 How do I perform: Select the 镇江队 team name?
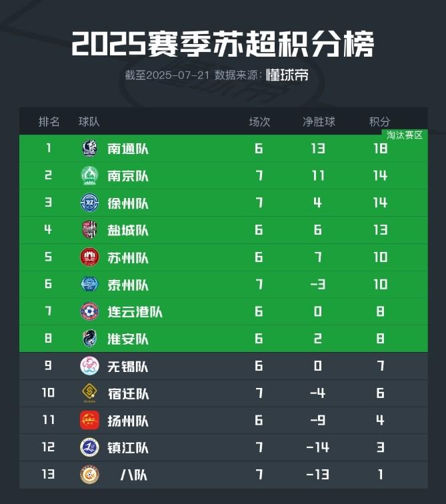pyautogui.click(x=128, y=448)
